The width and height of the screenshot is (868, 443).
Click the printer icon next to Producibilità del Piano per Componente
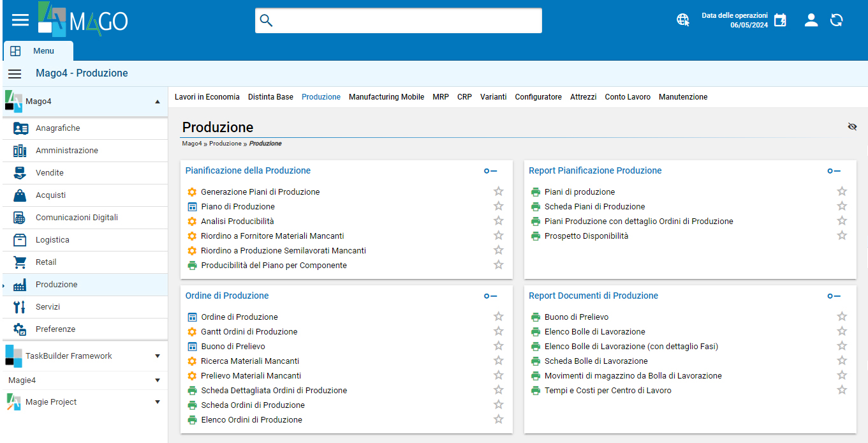point(192,266)
